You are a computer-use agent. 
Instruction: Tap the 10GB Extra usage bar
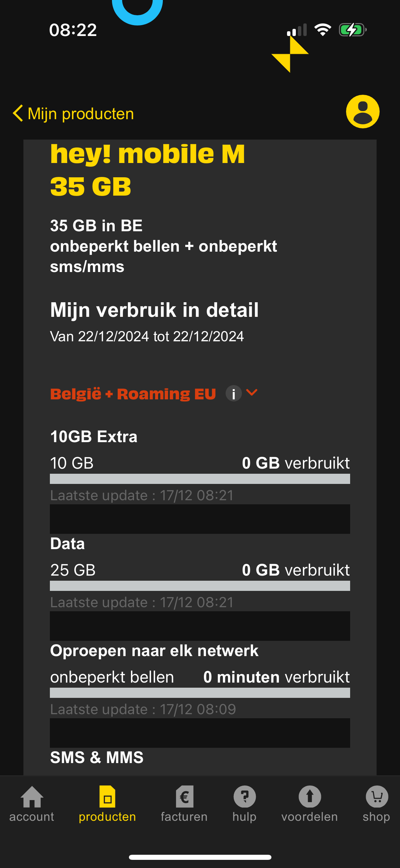pyautogui.click(x=200, y=479)
